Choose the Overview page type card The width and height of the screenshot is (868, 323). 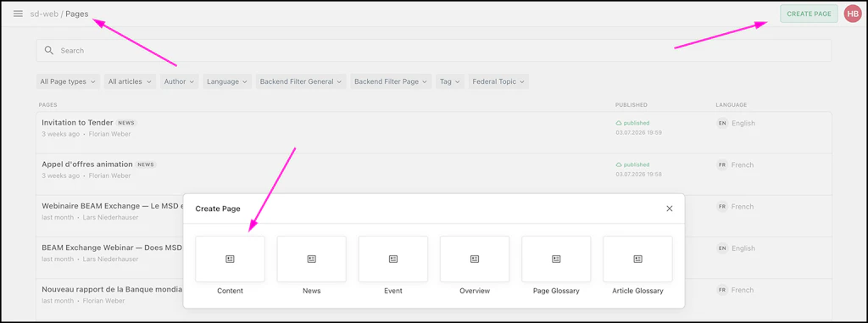point(475,259)
